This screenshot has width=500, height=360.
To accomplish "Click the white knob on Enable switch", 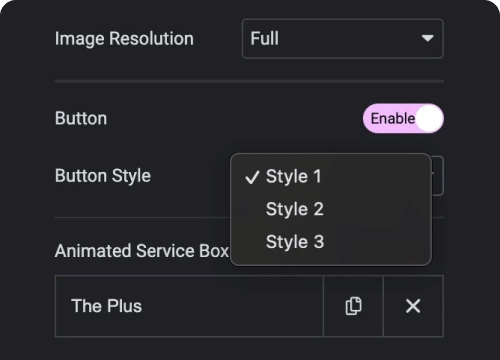I will point(429,118).
